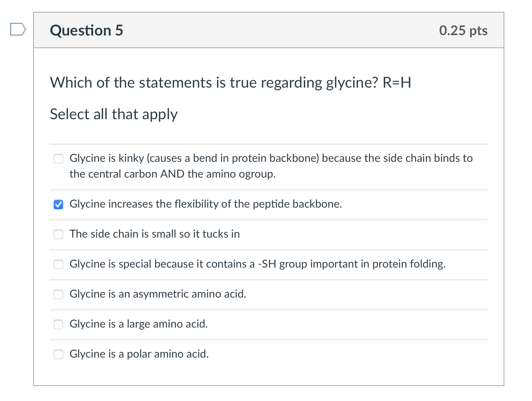Flag Question 5 for review
The width and height of the screenshot is (532, 401).
pyautogui.click(x=18, y=30)
